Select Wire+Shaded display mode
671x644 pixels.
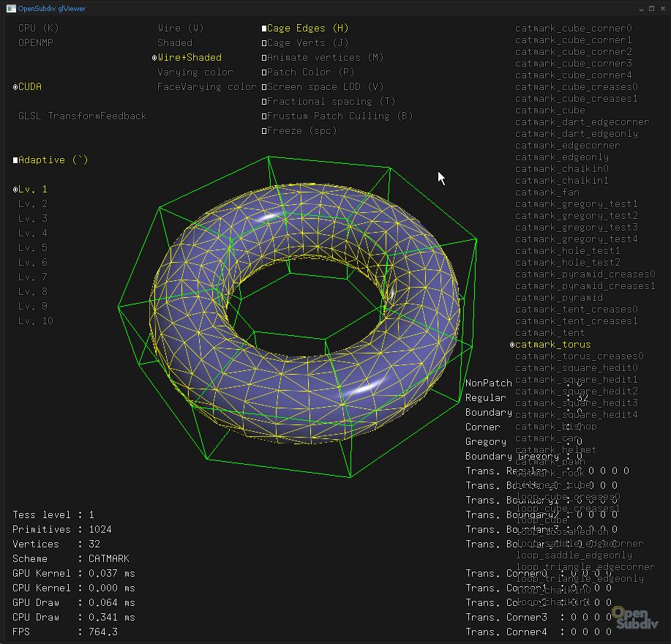click(187, 57)
